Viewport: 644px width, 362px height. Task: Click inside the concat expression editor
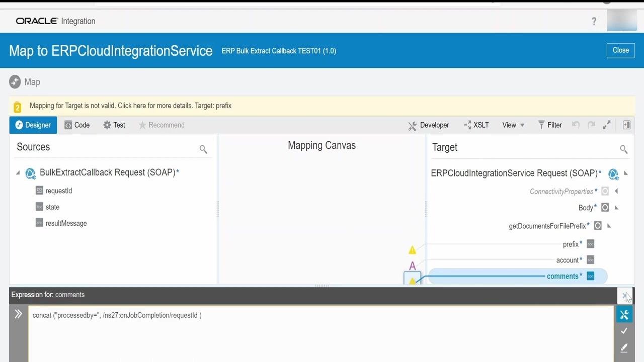pos(321,334)
